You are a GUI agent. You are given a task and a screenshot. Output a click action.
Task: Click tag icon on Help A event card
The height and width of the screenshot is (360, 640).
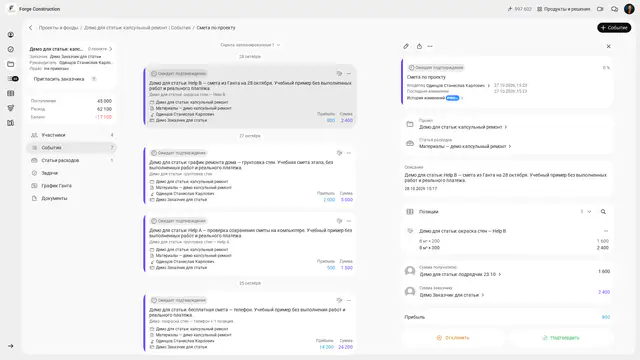tap(339, 221)
